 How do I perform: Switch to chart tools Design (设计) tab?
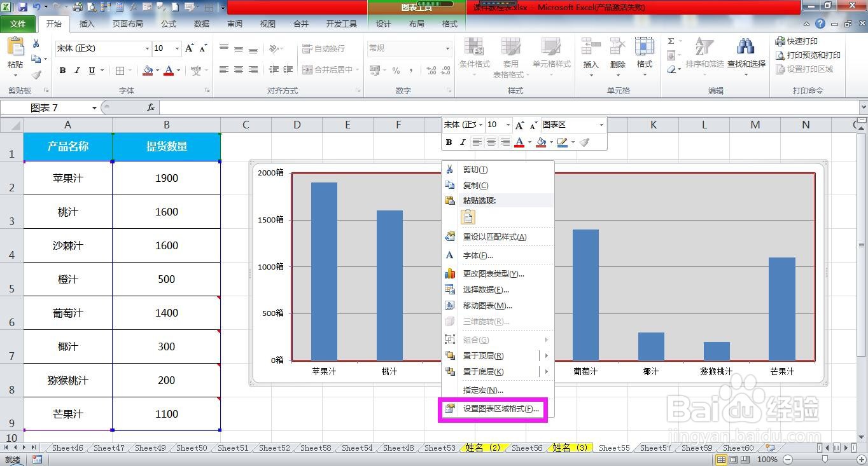[x=384, y=24]
